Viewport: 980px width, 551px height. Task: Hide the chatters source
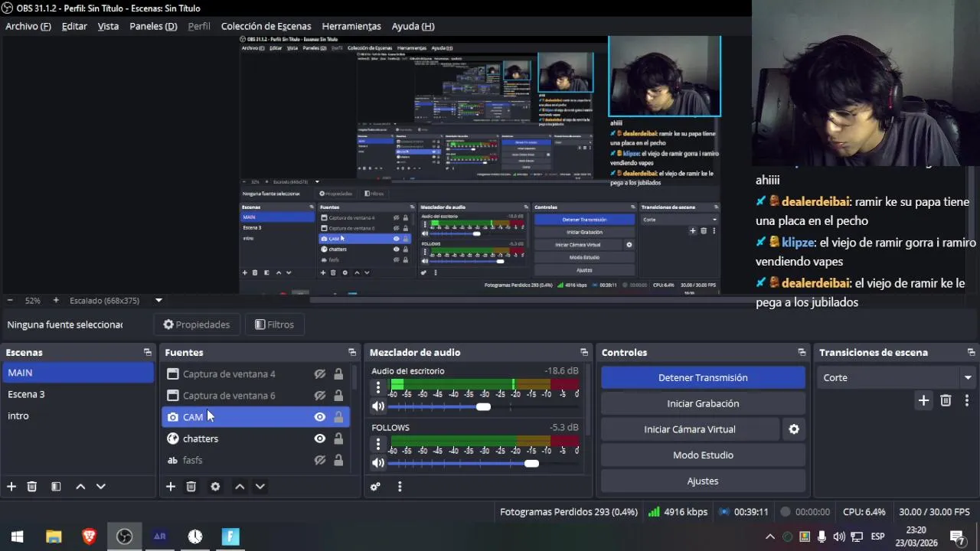320,439
